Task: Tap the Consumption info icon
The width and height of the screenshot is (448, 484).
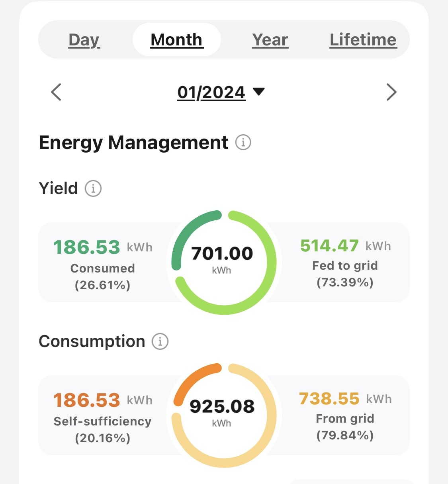Action: (x=160, y=341)
